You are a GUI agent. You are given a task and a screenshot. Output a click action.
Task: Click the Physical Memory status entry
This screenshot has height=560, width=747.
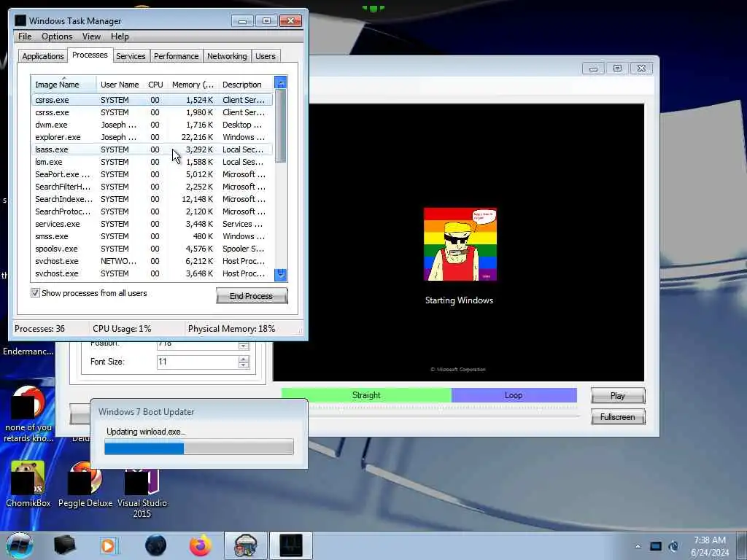coord(231,329)
